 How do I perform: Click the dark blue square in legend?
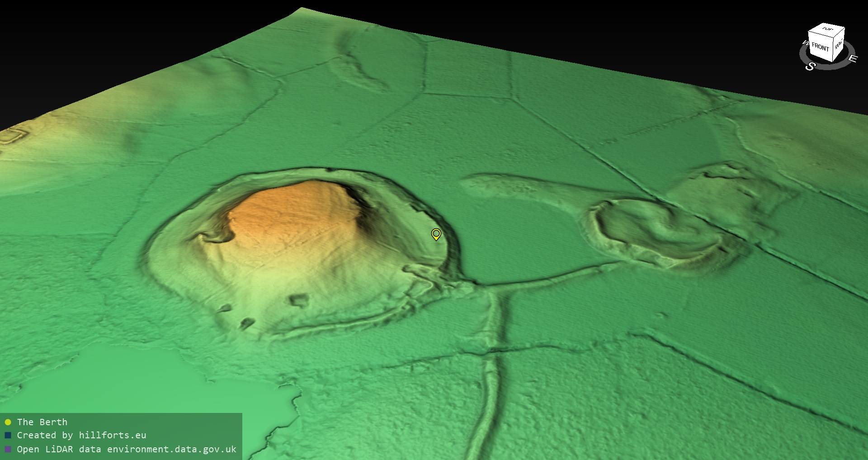click(8, 436)
